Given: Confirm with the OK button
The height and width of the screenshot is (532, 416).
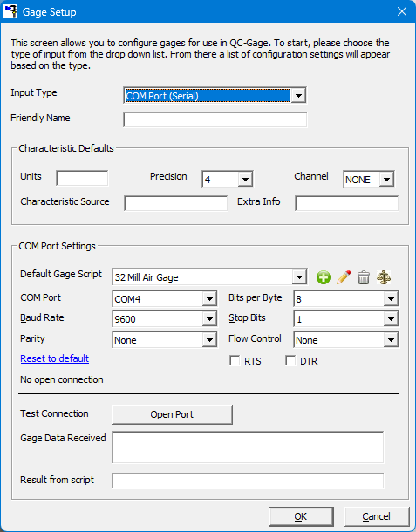Looking at the screenshot, I should coord(301,516).
